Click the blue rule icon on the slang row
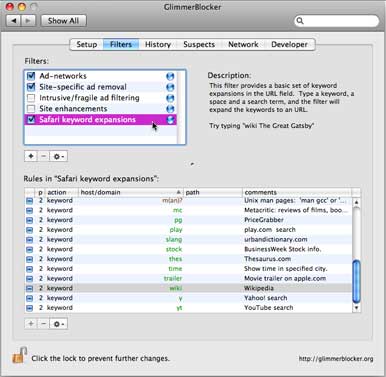The height and width of the screenshot is (377, 386). click(29, 239)
